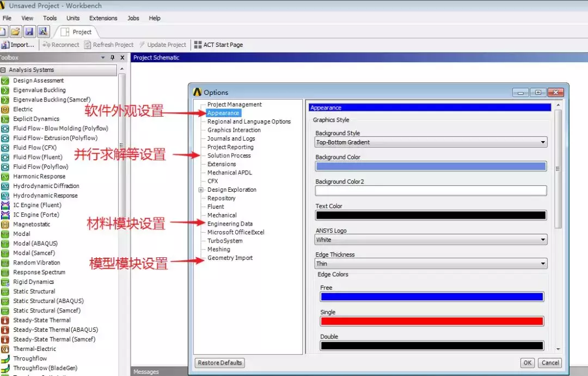
Task: Click the Save As toolbar icon
Action: click(43, 32)
